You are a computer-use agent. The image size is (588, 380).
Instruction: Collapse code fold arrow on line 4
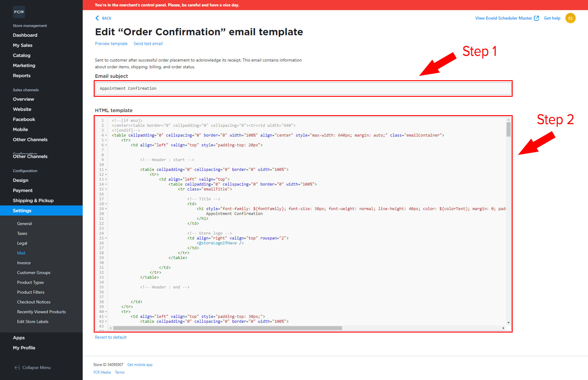click(x=106, y=135)
